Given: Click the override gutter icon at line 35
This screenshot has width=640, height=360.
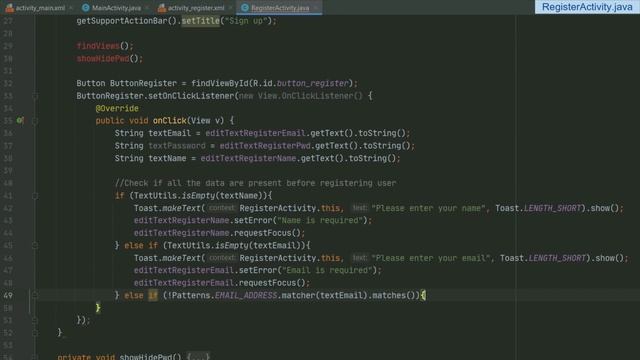Looking at the screenshot, I should [20, 120].
